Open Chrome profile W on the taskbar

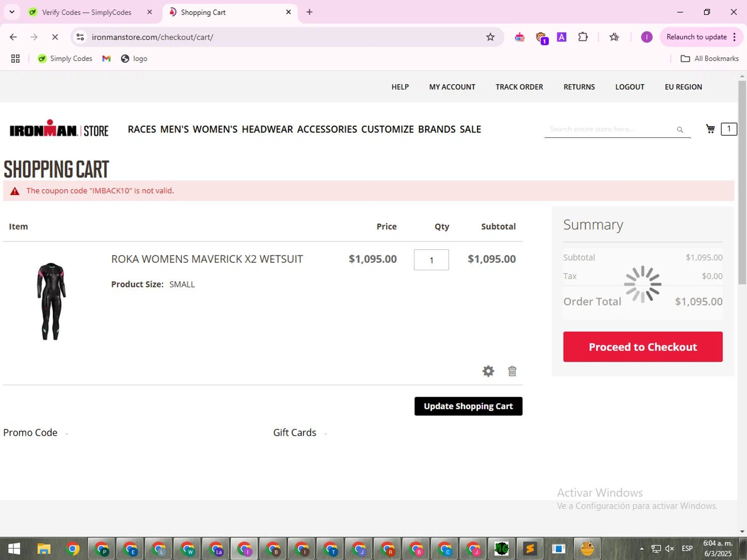tap(188, 549)
